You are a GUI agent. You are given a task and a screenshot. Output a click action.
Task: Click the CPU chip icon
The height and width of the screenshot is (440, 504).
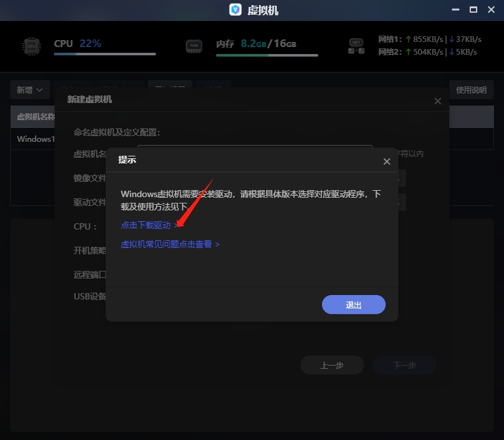32,46
